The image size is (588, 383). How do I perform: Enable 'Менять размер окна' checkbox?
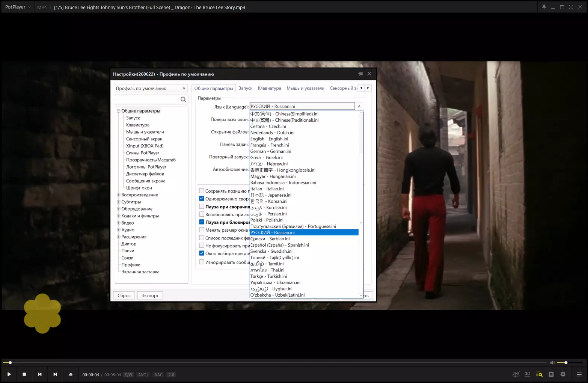tap(202, 230)
